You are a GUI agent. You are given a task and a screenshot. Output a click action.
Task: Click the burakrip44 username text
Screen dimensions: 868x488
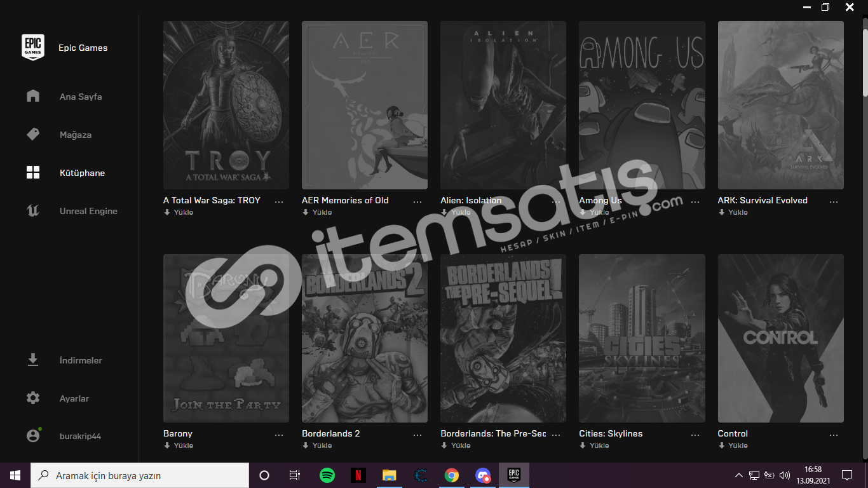(x=80, y=437)
